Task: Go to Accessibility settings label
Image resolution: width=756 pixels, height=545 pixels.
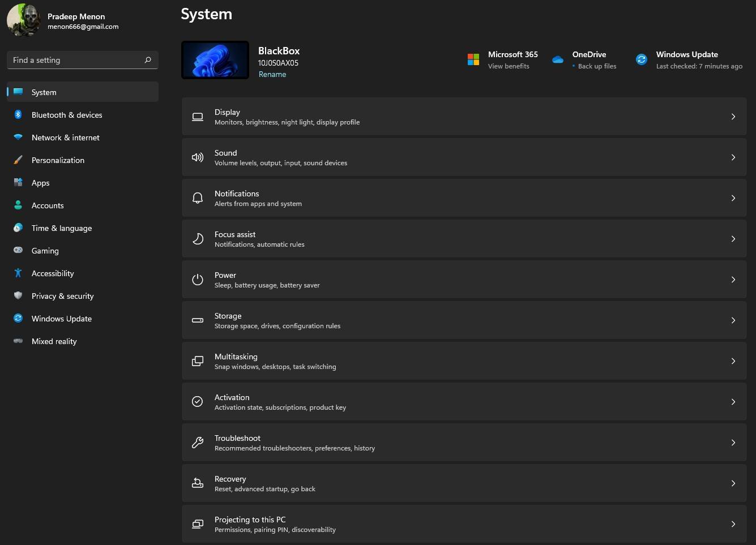Action: [53, 273]
